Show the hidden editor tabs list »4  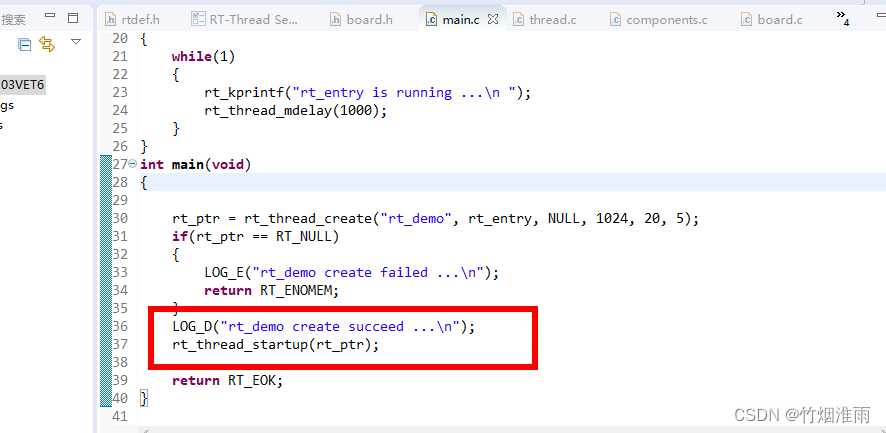point(843,18)
